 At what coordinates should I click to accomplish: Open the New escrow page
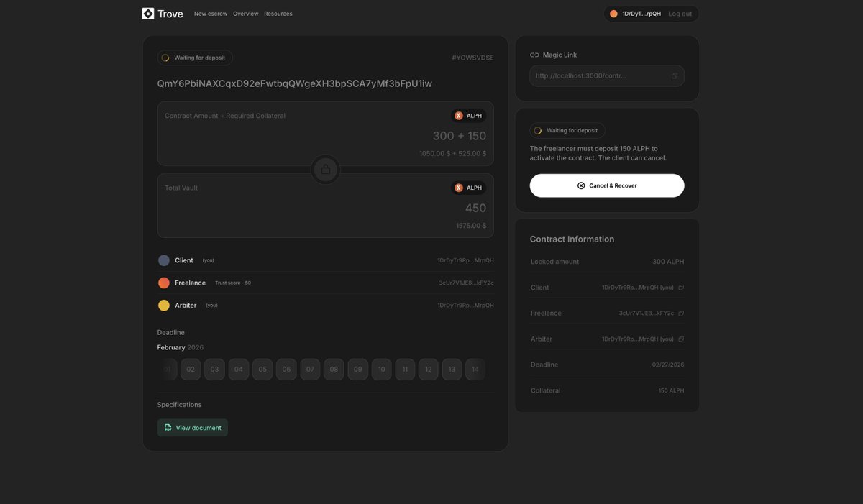[x=211, y=14]
